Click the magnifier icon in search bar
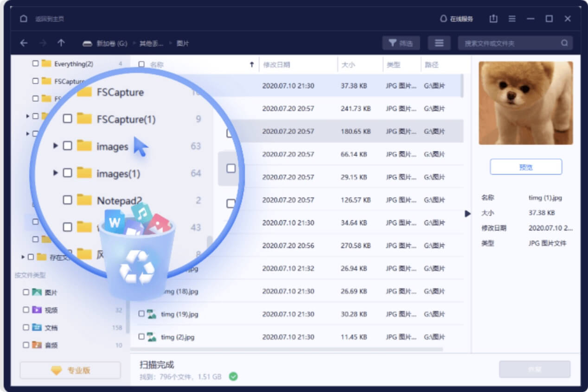This screenshot has height=392, width=588. (565, 42)
